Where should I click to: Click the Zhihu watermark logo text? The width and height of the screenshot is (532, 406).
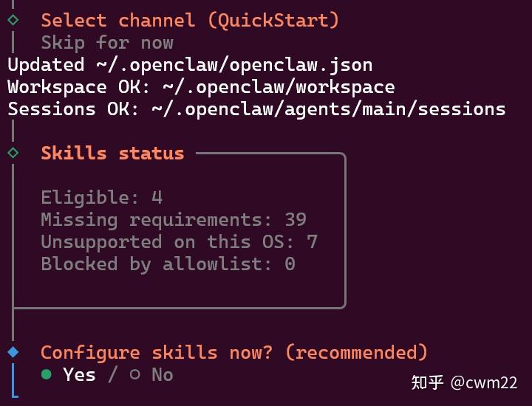pos(427,382)
